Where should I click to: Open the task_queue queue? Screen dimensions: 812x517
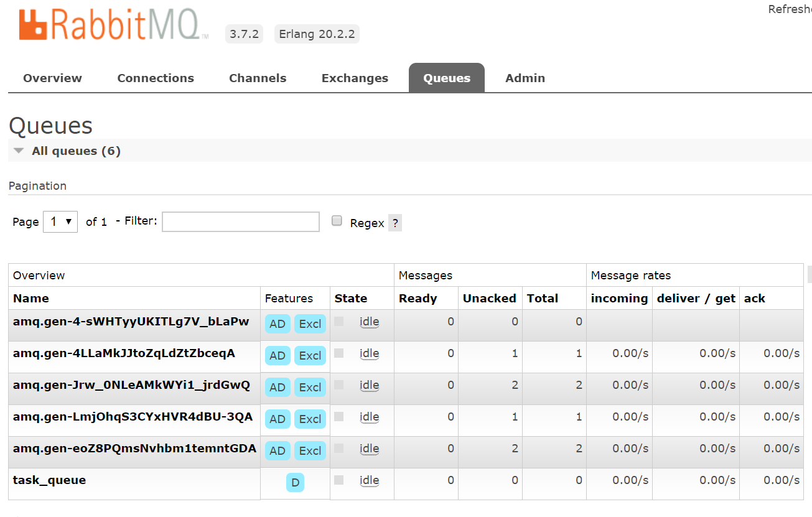coord(49,480)
